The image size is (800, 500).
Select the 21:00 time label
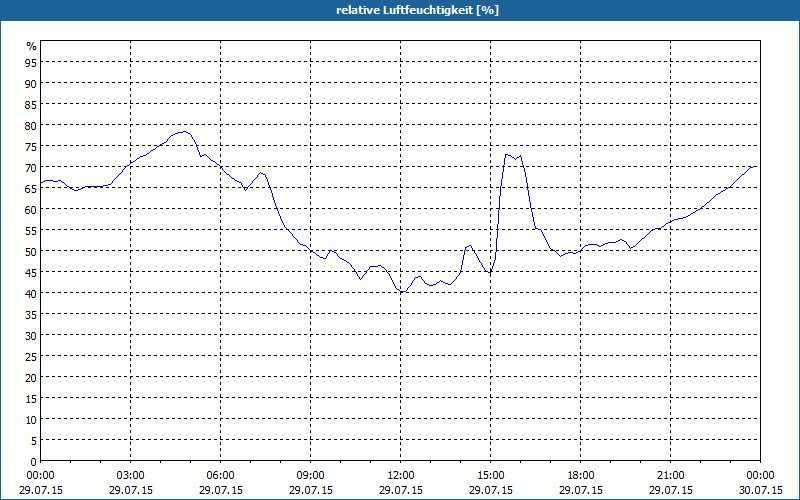tap(671, 475)
